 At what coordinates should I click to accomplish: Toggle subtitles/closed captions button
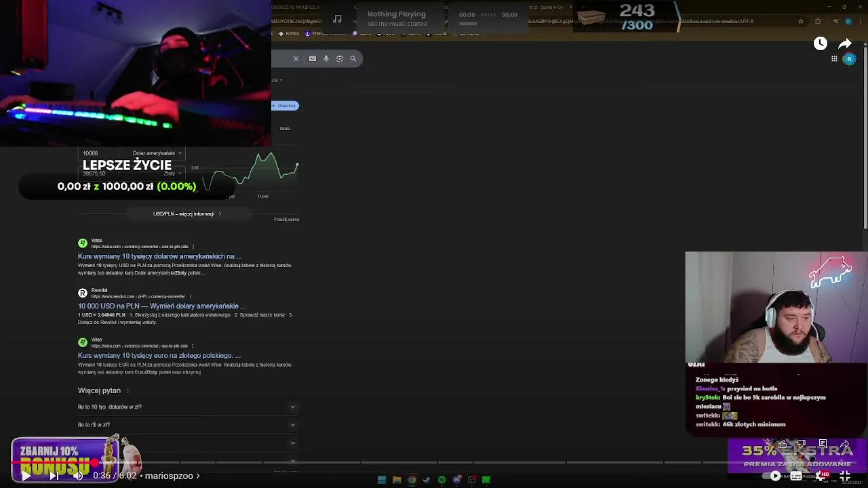click(x=796, y=476)
